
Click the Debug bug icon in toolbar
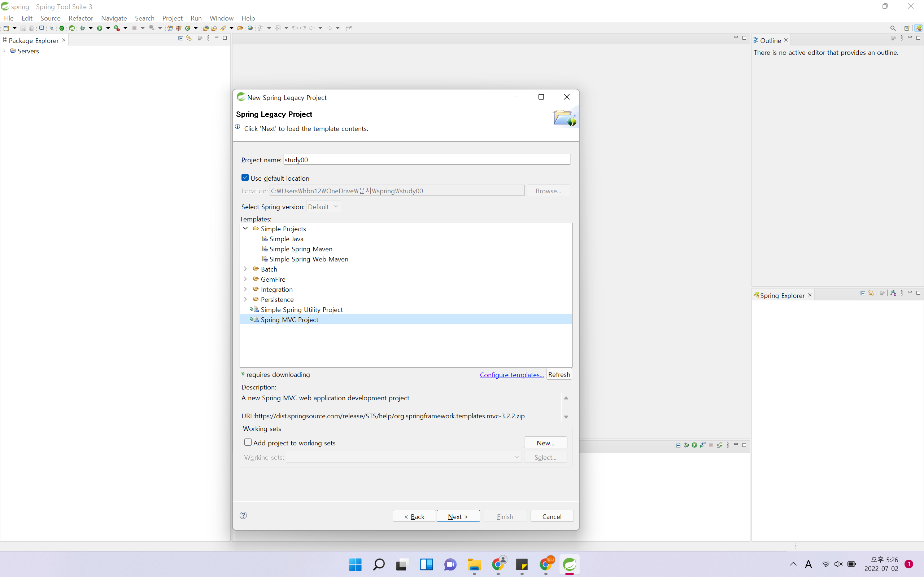82,28
